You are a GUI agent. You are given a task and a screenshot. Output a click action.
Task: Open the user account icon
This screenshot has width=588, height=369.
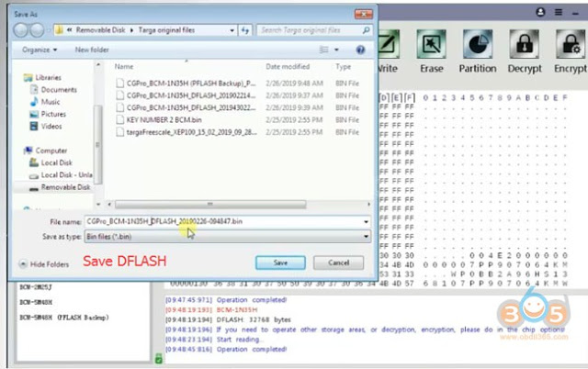coord(540,12)
